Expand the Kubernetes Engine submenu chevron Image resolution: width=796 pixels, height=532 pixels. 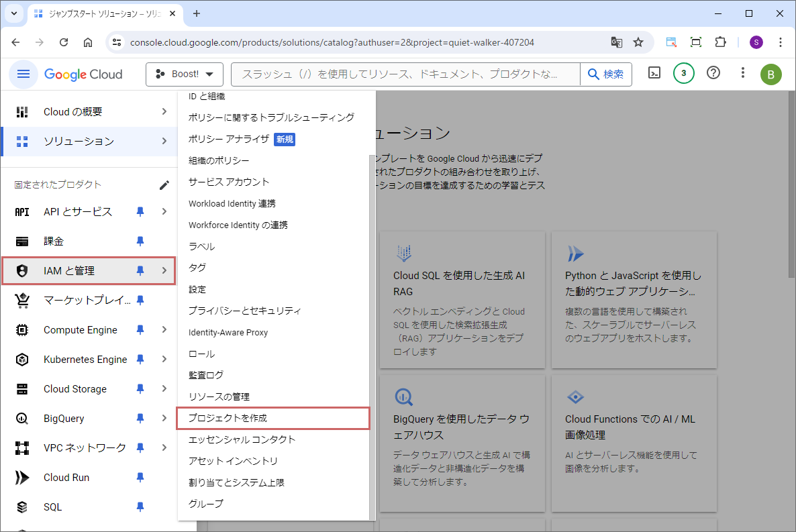coord(164,360)
